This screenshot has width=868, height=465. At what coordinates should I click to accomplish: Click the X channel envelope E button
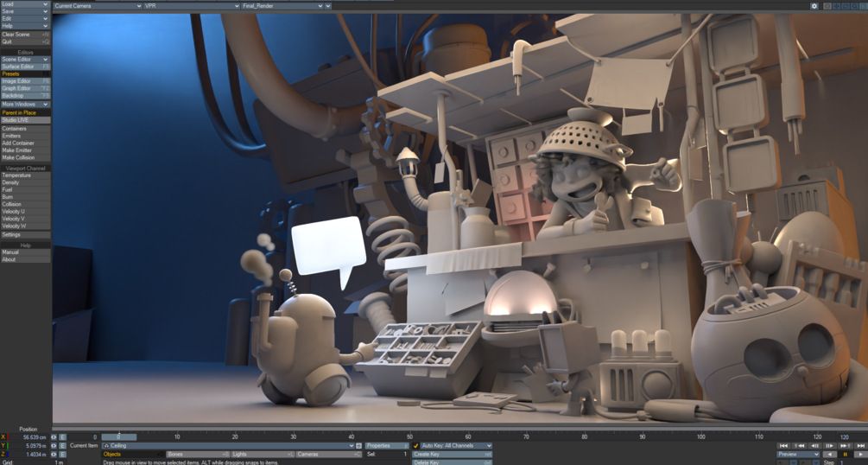[x=62, y=437]
